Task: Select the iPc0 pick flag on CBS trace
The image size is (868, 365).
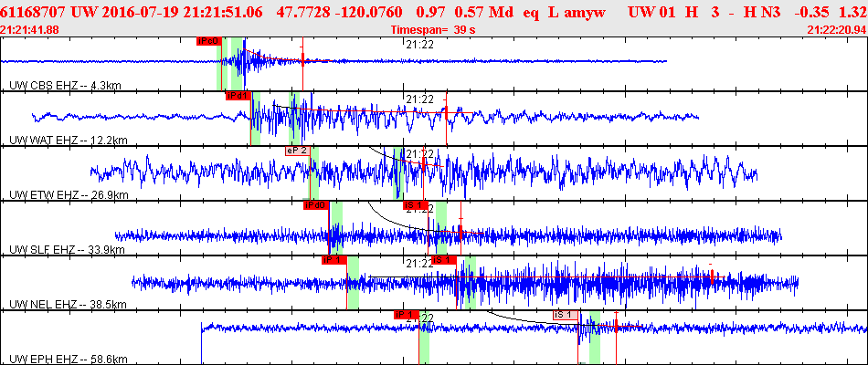Action: tap(209, 40)
